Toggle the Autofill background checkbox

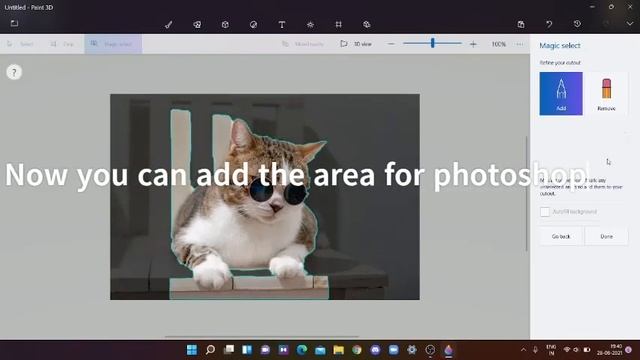[x=544, y=211]
